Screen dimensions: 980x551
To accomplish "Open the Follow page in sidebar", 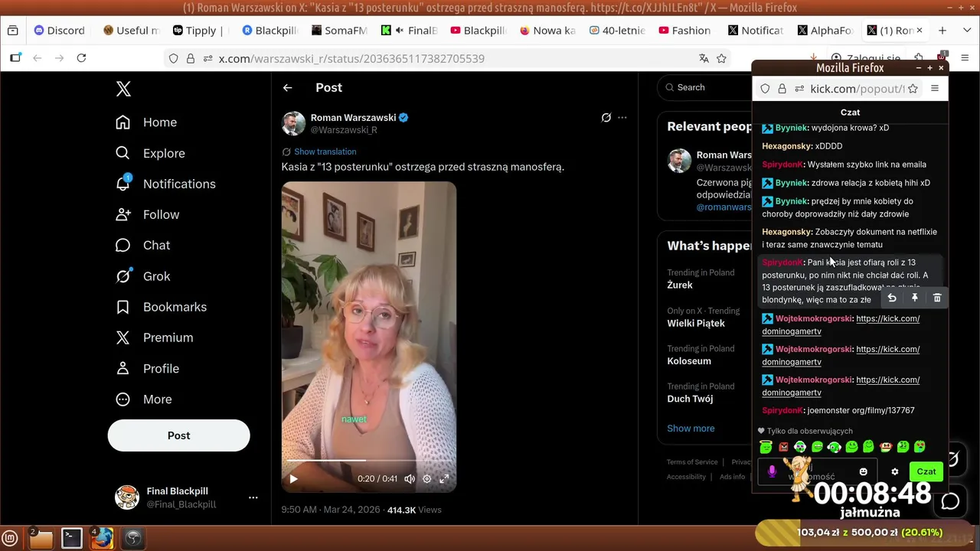I will [147, 214].
